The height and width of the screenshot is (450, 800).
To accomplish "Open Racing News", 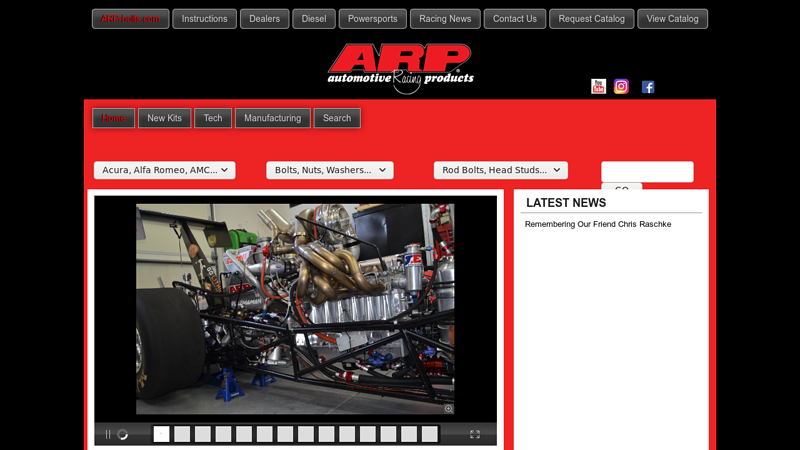I will pyautogui.click(x=445, y=19).
